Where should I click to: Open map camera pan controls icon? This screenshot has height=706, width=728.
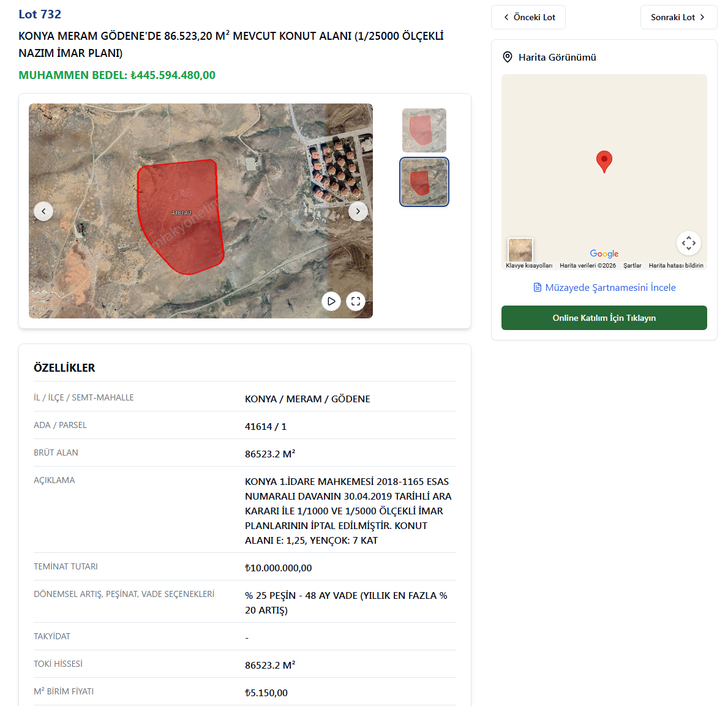coord(689,242)
